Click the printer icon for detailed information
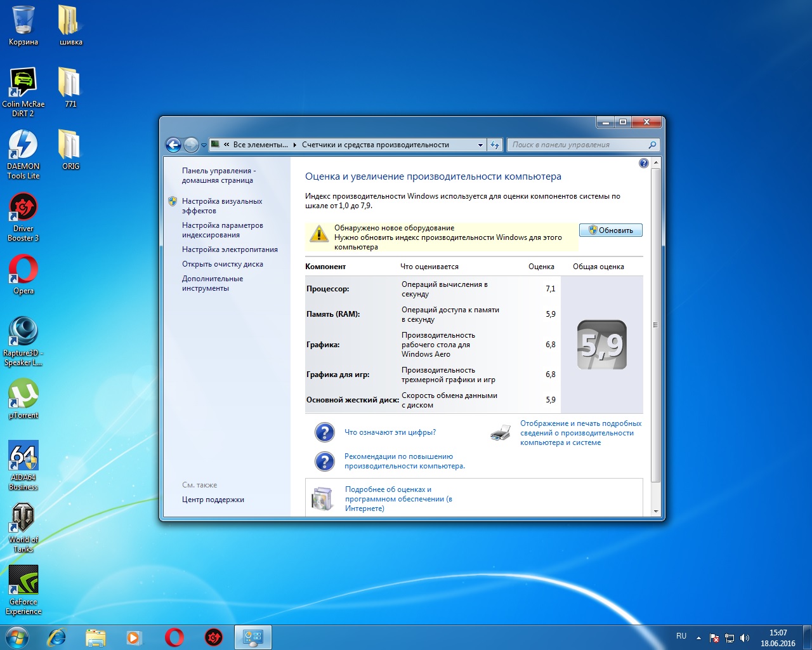812x650 pixels. click(x=501, y=433)
